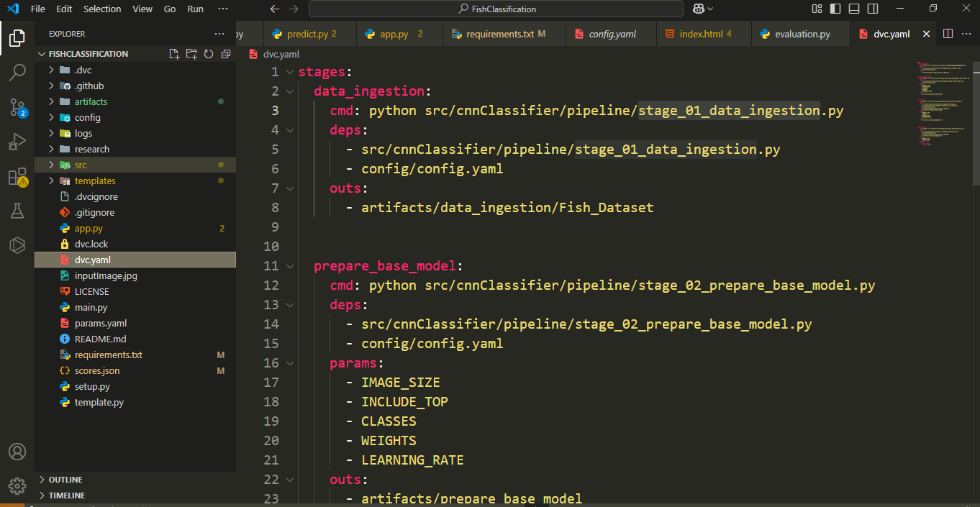The height and width of the screenshot is (507, 980).
Task: Open the Run and Debug view
Action: pyautogui.click(x=17, y=142)
